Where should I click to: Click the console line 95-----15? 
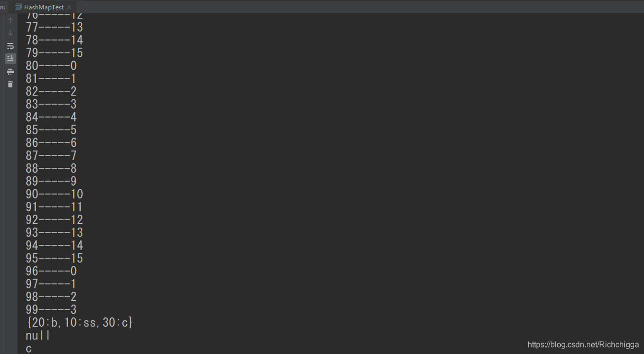(x=54, y=258)
